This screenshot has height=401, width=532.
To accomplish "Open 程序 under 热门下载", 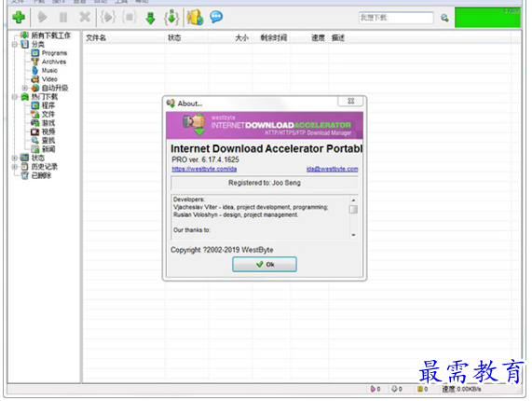I will pyautogui.click(x=48, y=105).
